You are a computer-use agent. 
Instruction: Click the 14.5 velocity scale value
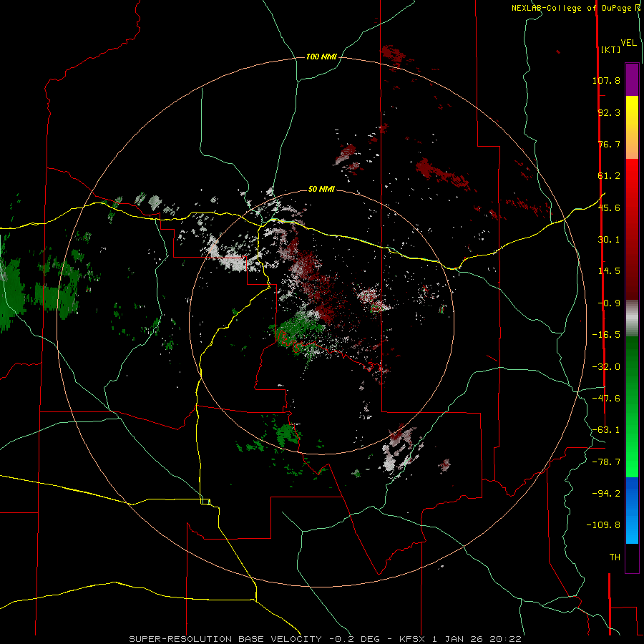609,271
